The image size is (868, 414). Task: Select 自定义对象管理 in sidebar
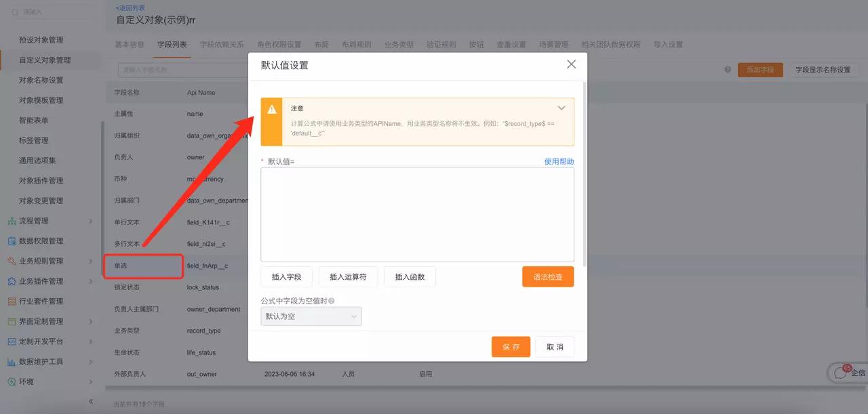click(x=45, y=60)
